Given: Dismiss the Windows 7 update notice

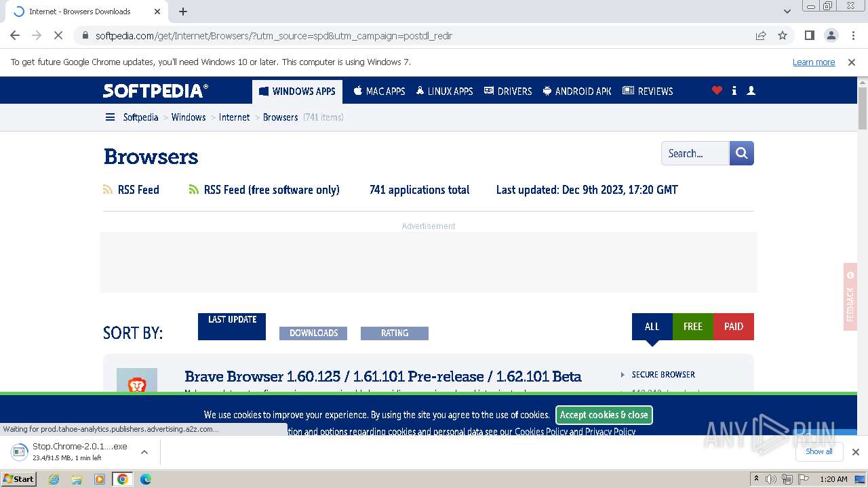Looking at the screenshot, I should coord(852,62).
